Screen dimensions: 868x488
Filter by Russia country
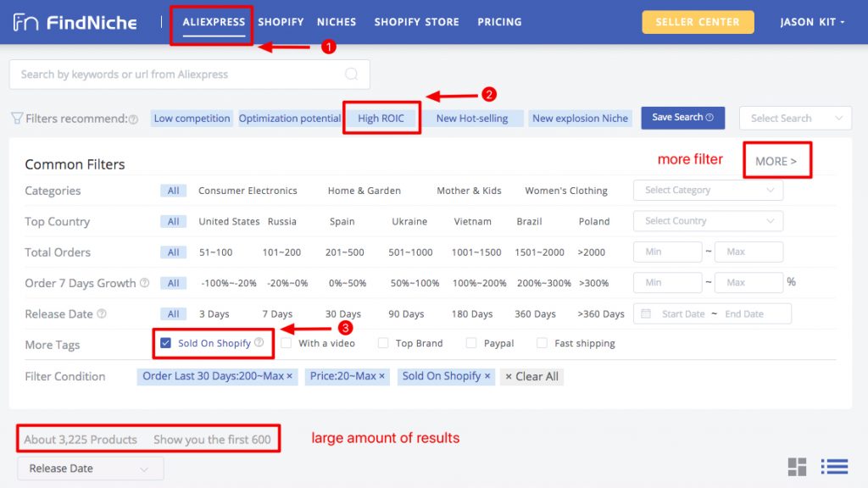click(281, 221)
